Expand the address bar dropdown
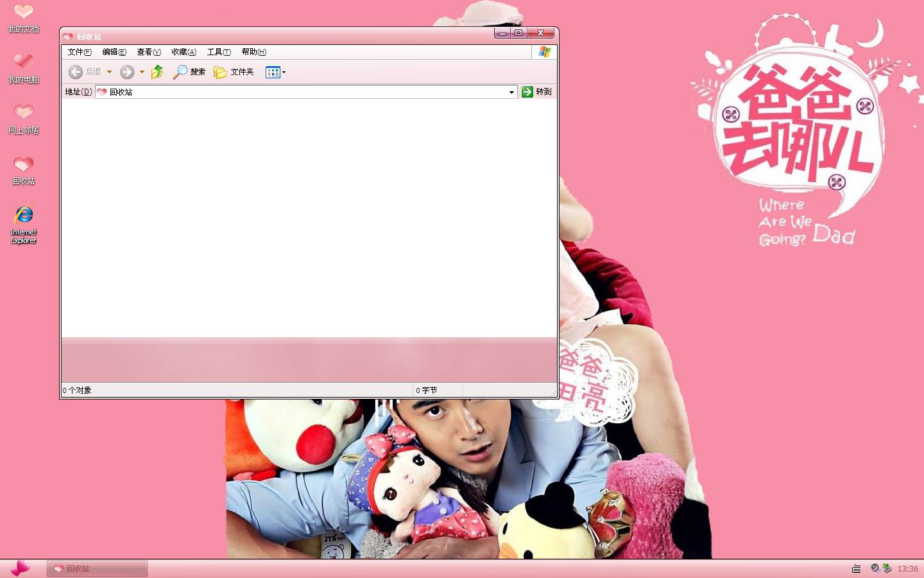 click(511, 92)
